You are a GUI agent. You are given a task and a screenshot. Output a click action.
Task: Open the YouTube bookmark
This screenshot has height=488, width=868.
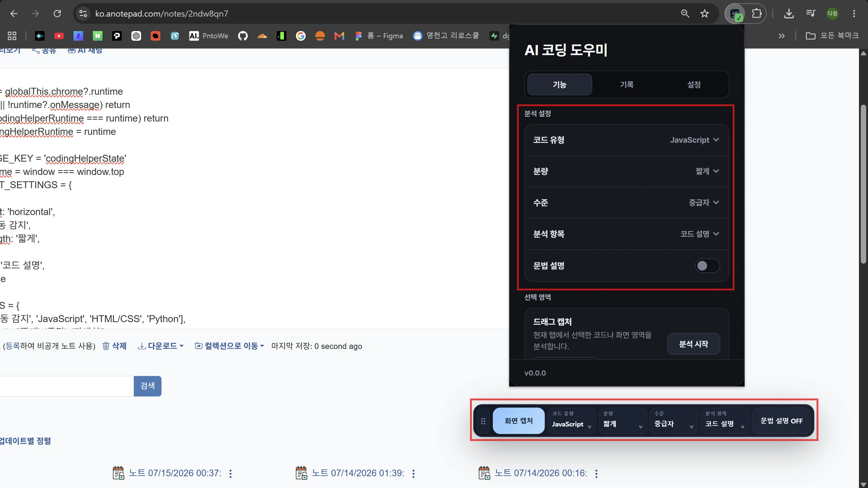point(59,36)
